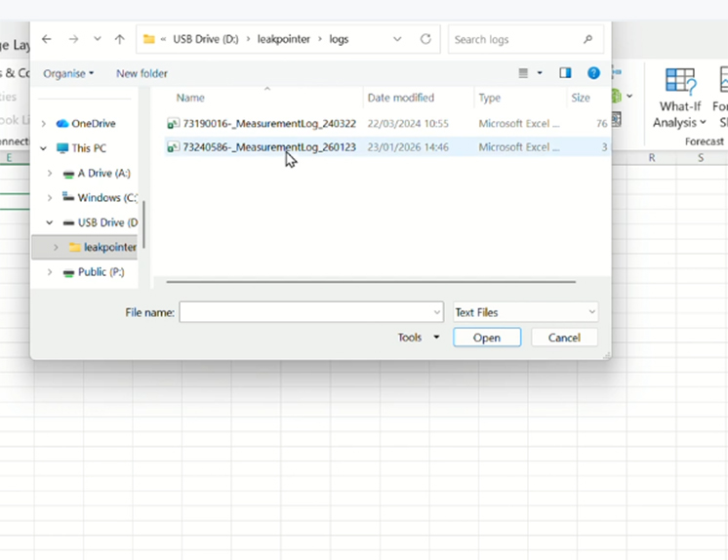This screenshot has width=728, height=560.
Task: Click the search magnifier icon
Action: point(587,39)
